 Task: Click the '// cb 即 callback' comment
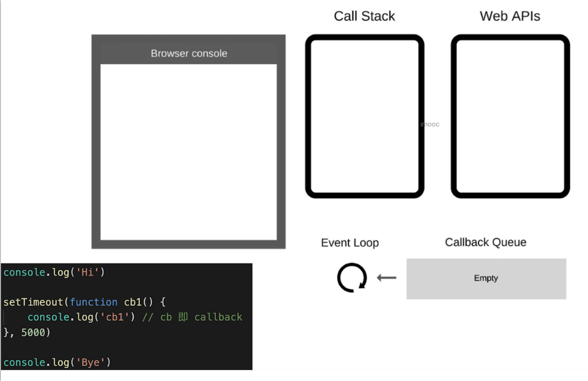tap(192, 317)
